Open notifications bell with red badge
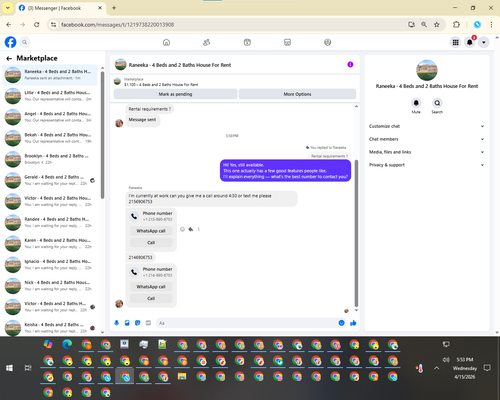Screen dimensions: 500x400 click(470, 42)
